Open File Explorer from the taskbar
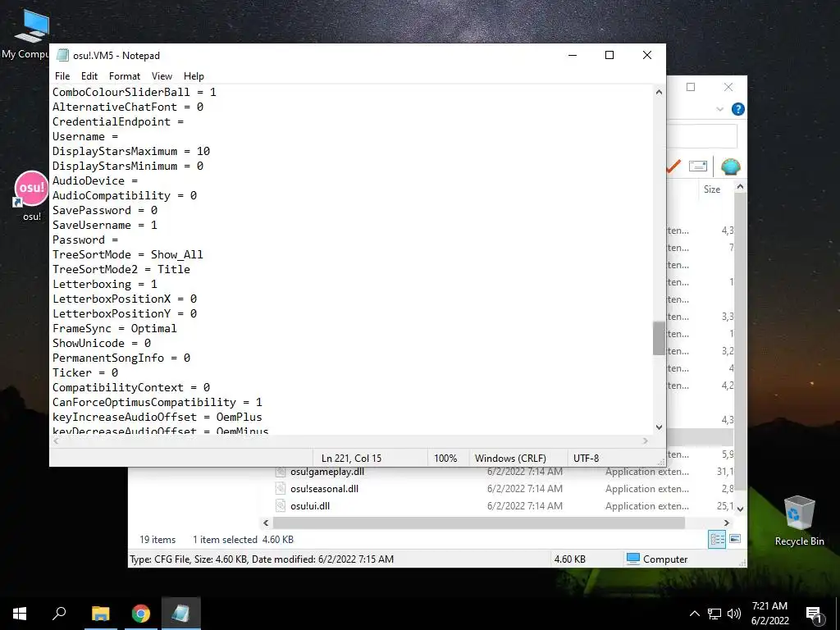This screenshot has width=840, height=630. tap(100, 614)
